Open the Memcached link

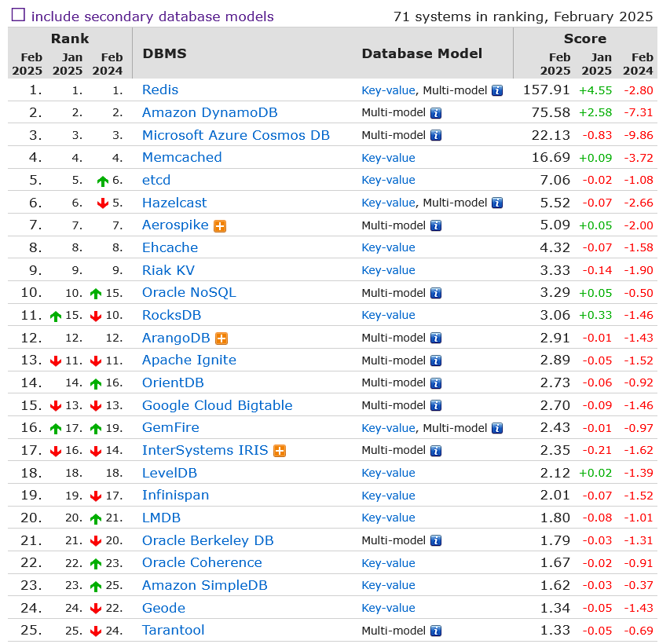coord(182,157)
